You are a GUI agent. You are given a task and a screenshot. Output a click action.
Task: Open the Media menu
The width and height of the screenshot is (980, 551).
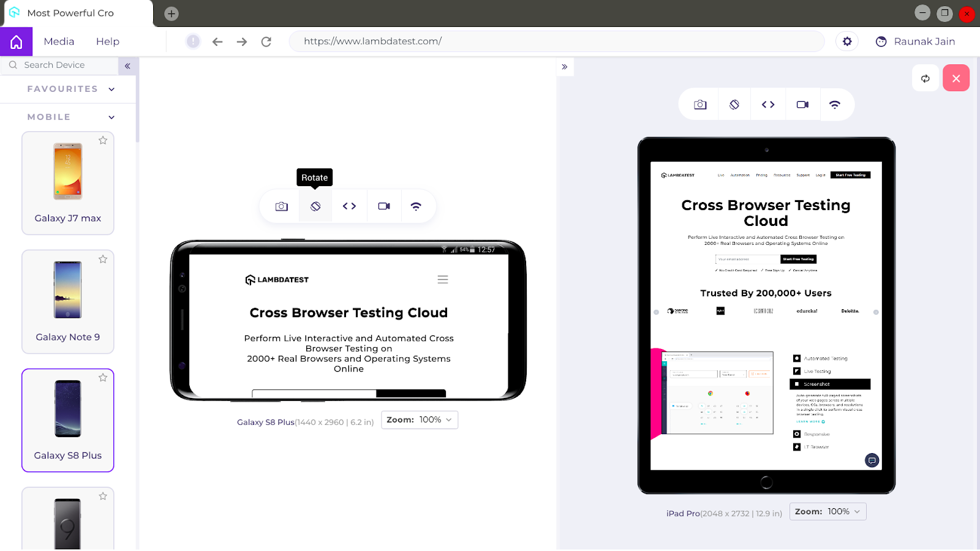59,42
